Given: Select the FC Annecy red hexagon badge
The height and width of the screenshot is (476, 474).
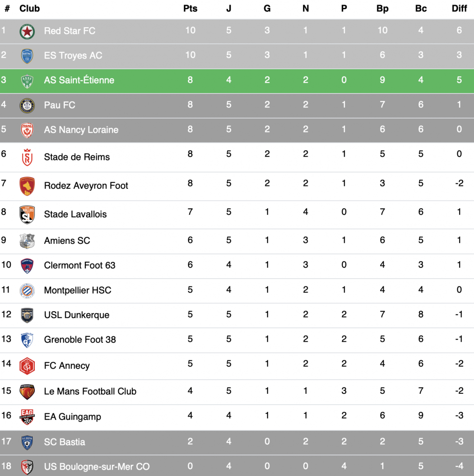Looking at the screenshot, I should pos(27,366).
